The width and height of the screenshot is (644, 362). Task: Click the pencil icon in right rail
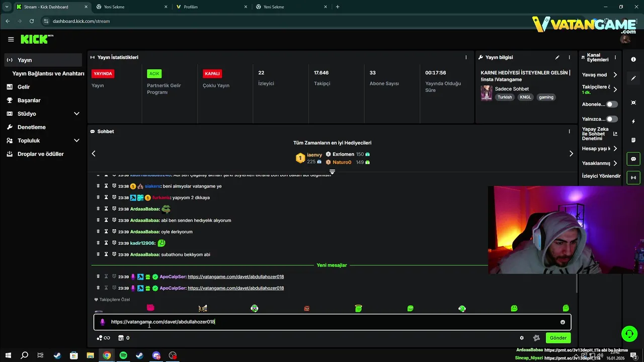633,78
